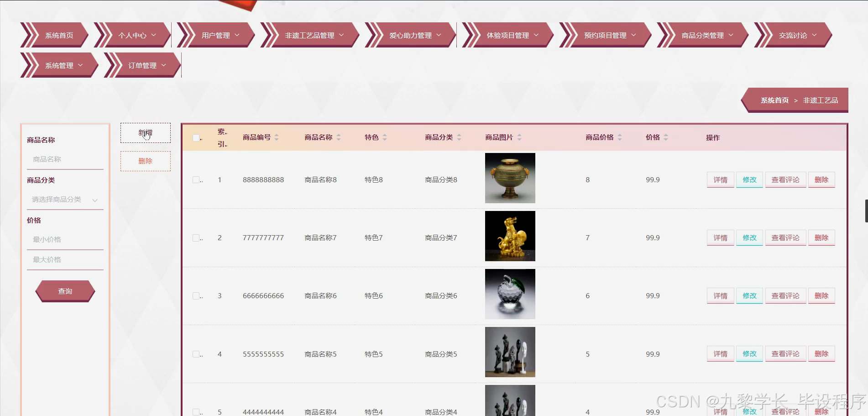Sort by 商品图片 column arrows

click(519, 137)
